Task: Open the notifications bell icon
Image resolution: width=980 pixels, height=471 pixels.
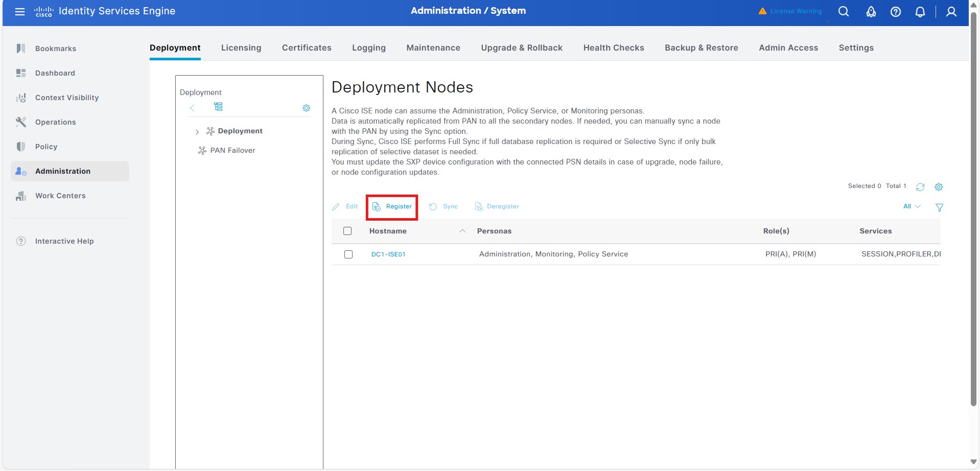Action: 920,12
